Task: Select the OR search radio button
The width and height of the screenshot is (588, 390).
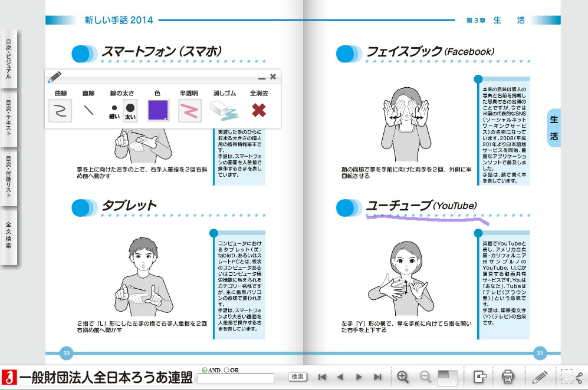Action: click(226, 370)
